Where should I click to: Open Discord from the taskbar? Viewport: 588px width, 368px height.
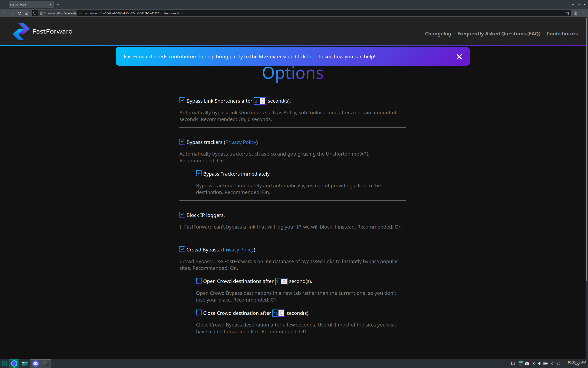(x=36, y=363)
